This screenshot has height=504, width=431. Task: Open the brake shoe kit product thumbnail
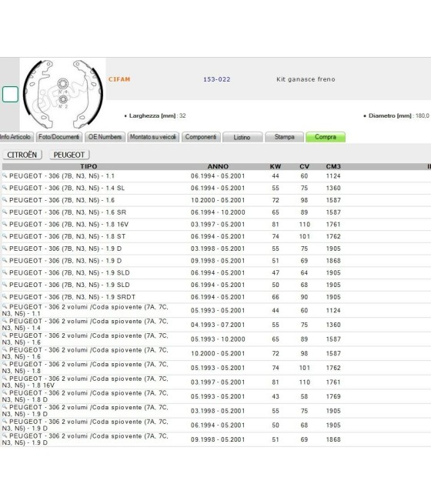click(63, 94)
